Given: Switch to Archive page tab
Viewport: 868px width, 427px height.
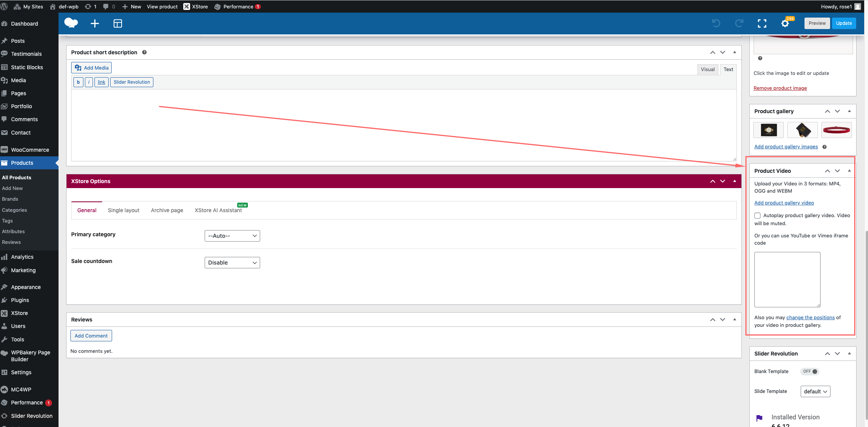Looking at the screenshot, I should click(167, 210).
